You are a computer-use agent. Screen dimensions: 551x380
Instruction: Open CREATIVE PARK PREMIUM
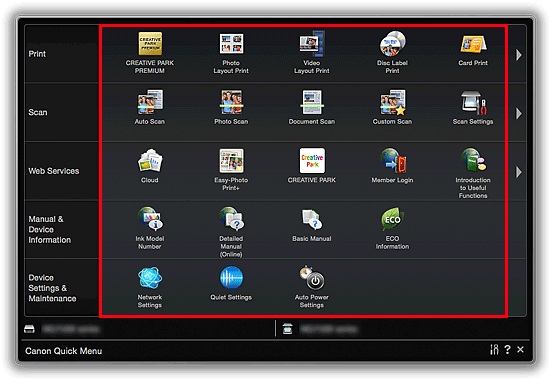pyautogui.click(x=150, y=53)
